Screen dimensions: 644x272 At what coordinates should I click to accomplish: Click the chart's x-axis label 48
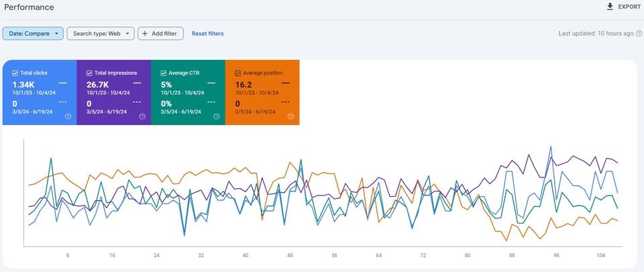[x=290, y=256]
